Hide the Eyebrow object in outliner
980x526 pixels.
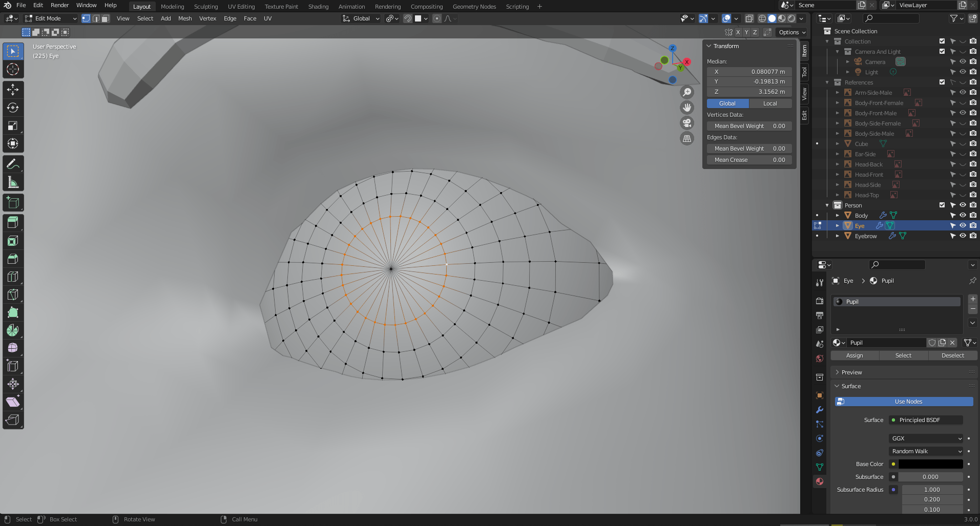[x=963, y=236]
